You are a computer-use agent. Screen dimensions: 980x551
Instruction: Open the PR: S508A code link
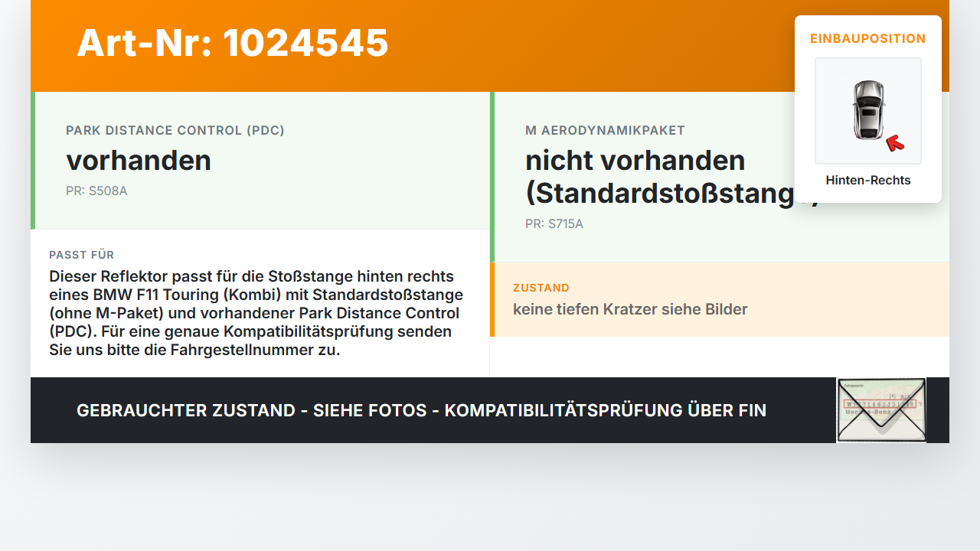coord(97,191)
